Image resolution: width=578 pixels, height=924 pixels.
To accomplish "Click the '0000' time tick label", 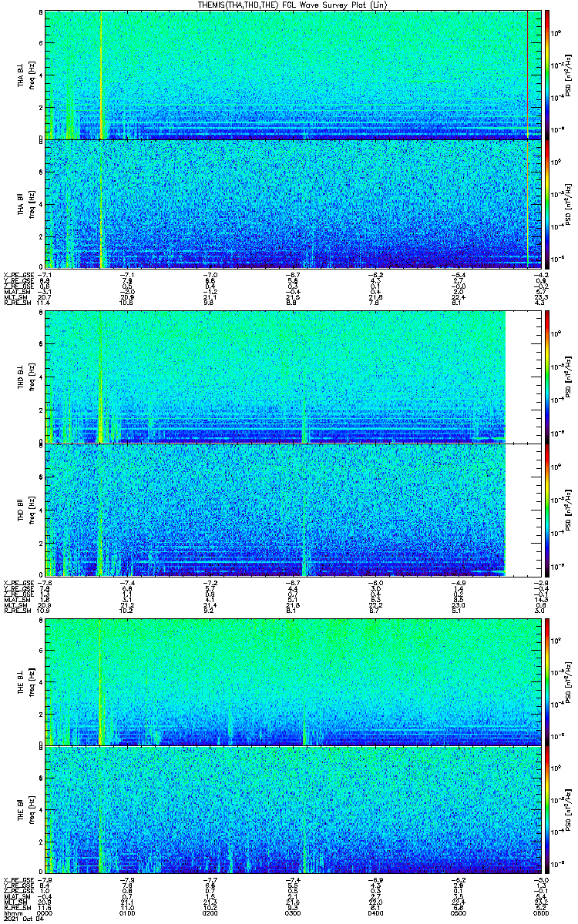I will [x=45, y=913].
